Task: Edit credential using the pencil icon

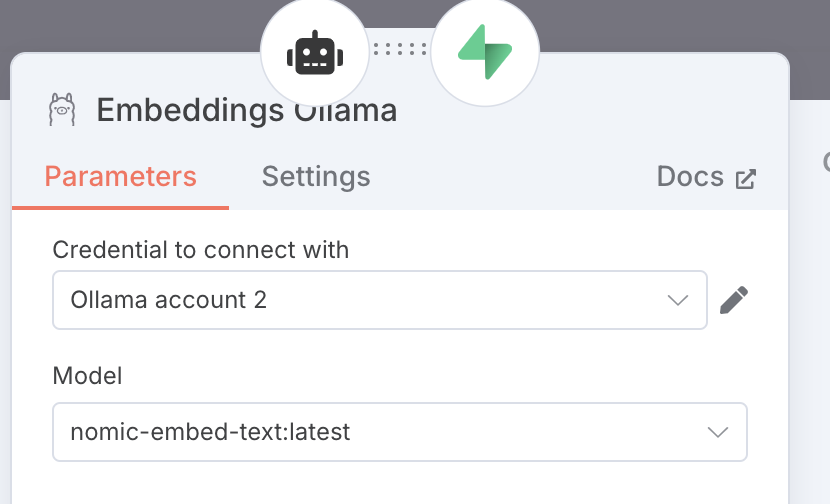Action: [x=734, y=300]
